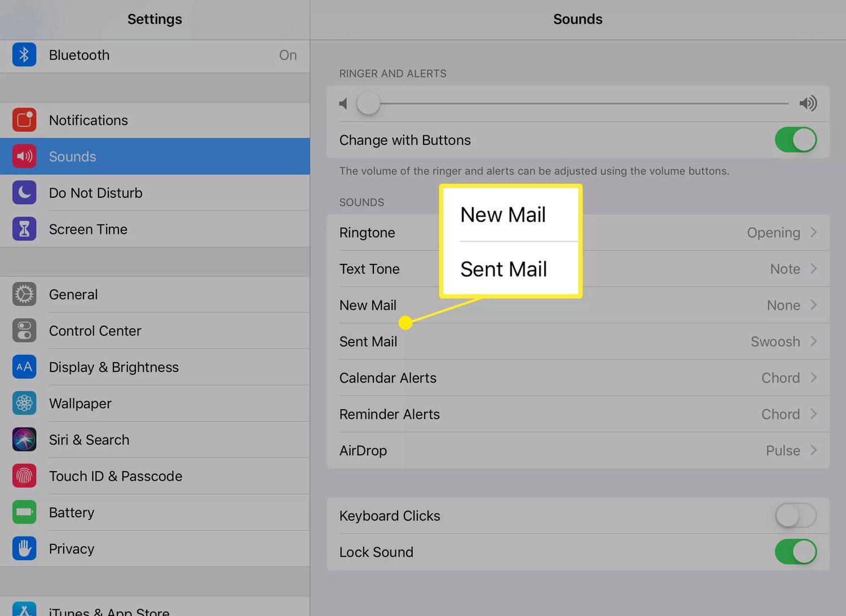The height and width of the screenshot is (616, 846).
Task: Open the Sent Mail chevron next to Swoosh
Action: (x=813, y=342)
